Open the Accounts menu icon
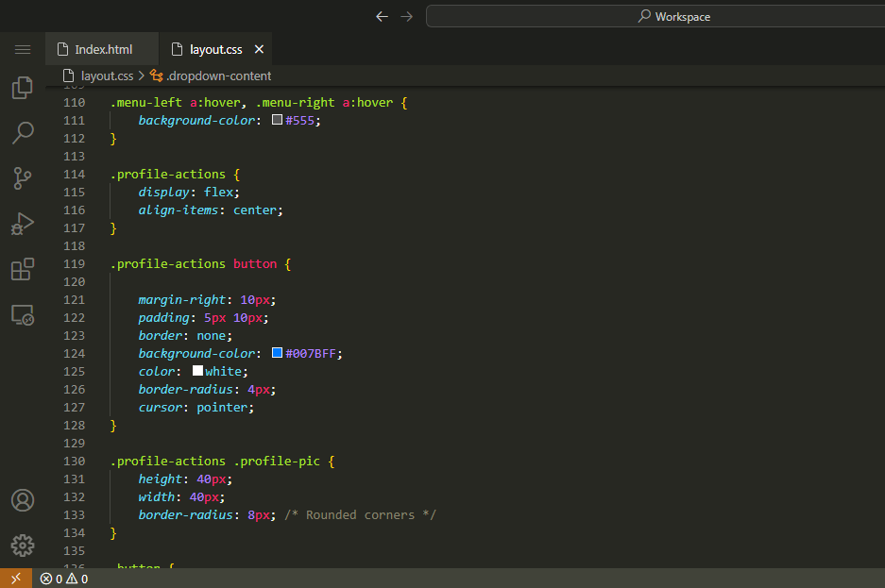The height and width of the screenshot is (588, 885). (x=23, y=500)
